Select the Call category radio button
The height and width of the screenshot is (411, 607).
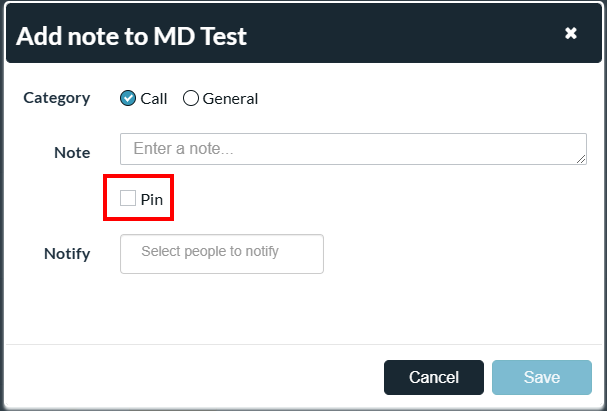[128, 98]
